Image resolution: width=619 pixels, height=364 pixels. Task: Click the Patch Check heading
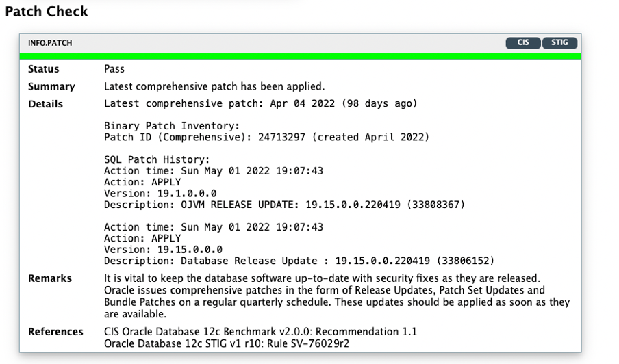47,12
